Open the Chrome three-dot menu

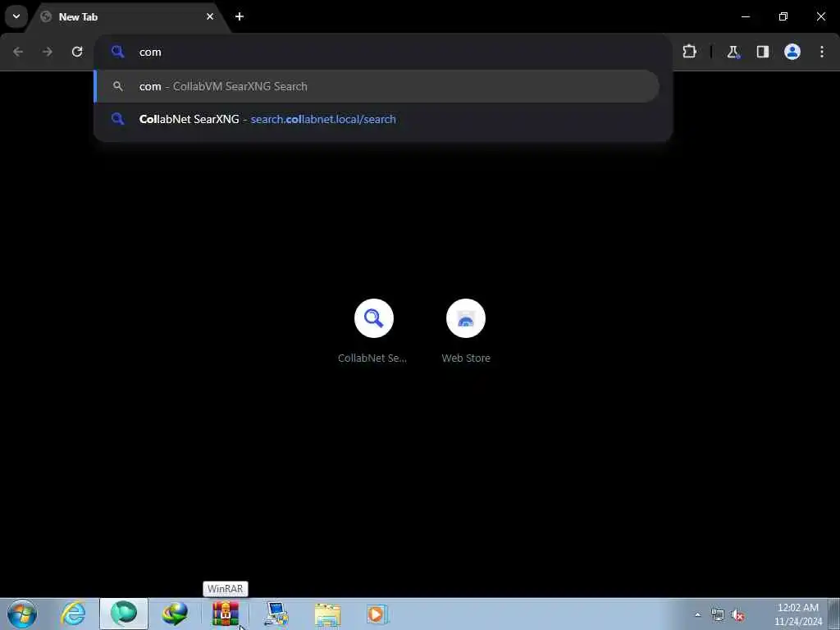tap(822, 52)
